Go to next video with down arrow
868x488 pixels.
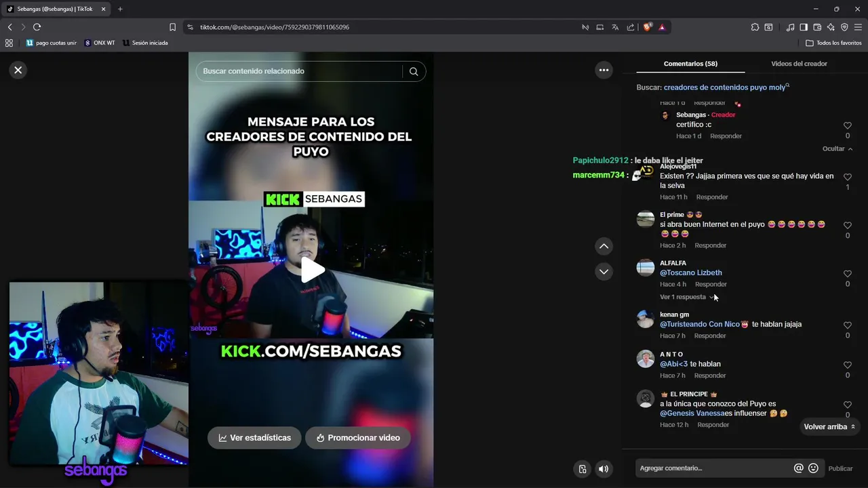(604, 272)
